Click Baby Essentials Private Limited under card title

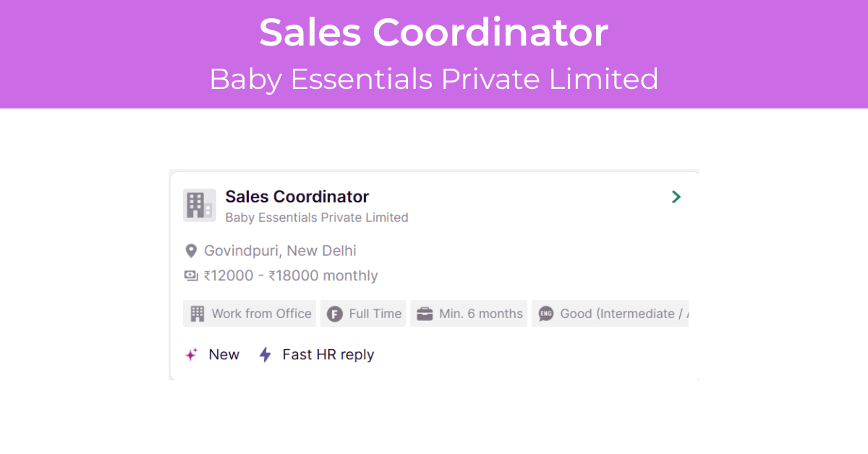(x=317, y=218)
